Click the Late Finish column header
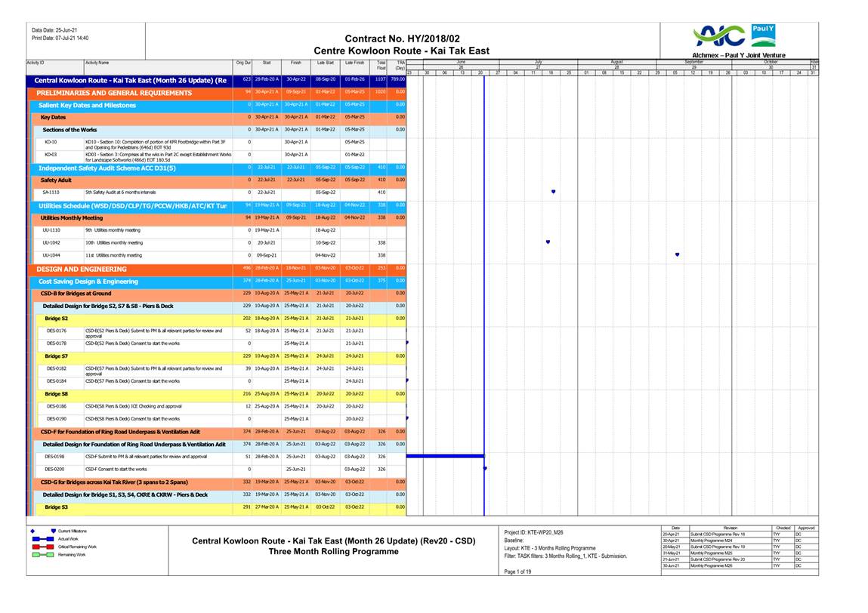Screen dimensions: 868x613 354,63
